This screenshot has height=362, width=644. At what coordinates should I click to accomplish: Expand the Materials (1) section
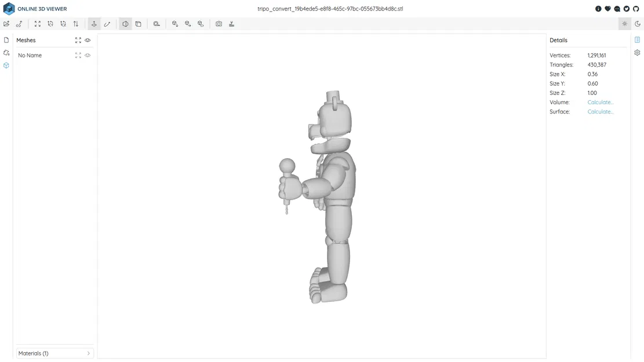click(54, 353)
